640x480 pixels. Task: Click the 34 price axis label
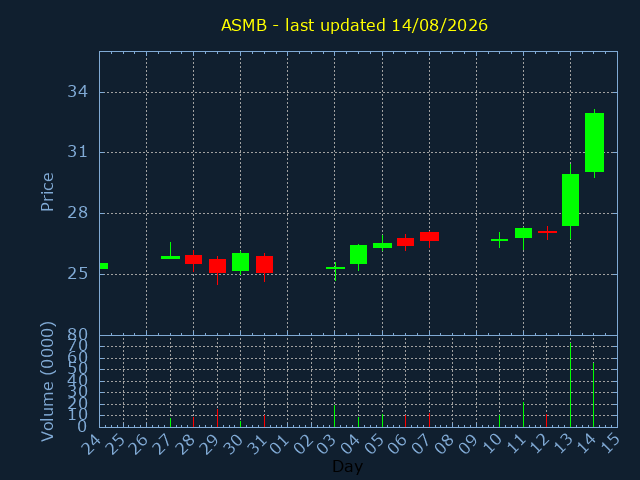tap(78, 91)
